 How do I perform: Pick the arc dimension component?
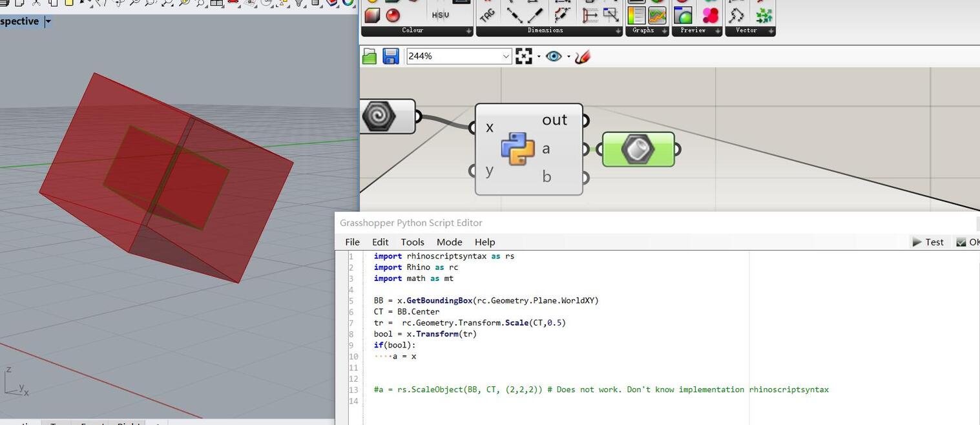(x=562, y=15)
